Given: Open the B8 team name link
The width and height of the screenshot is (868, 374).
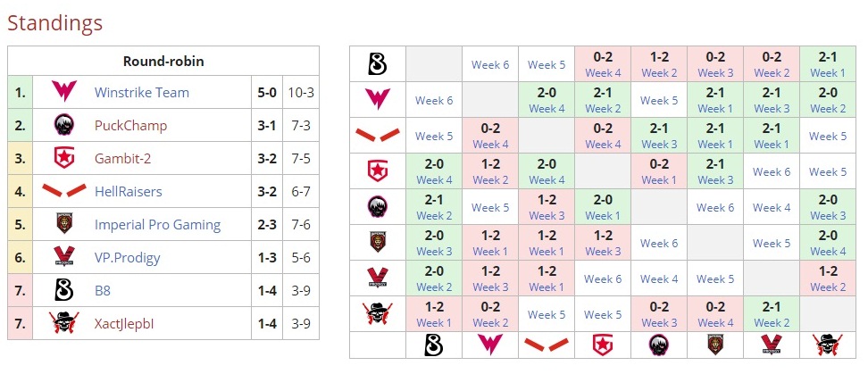Looking at the screenshot, I should click(103, 290).
